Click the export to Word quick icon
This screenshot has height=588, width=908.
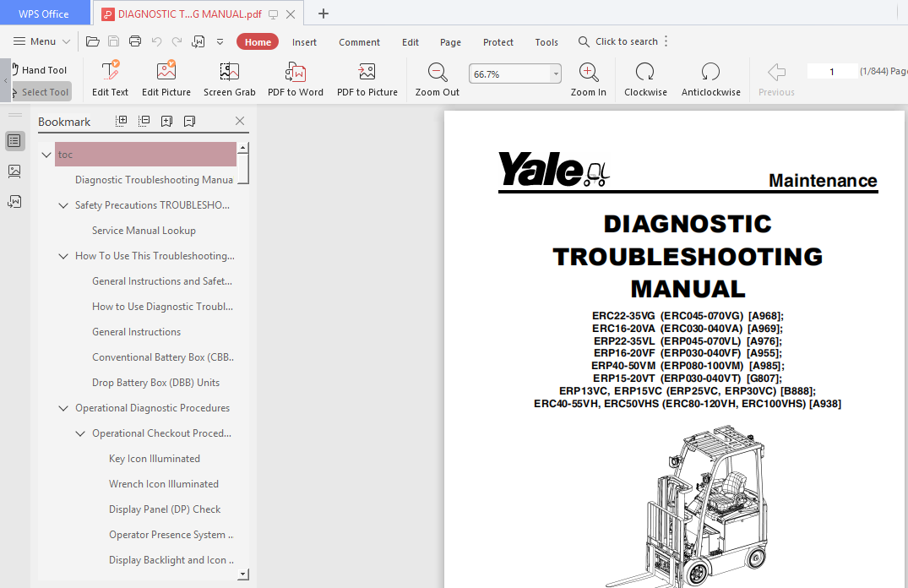coord(198,41)
